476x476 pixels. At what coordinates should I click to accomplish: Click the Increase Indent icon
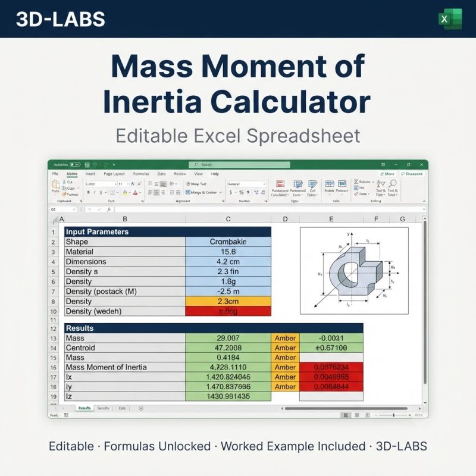point(178,192)
